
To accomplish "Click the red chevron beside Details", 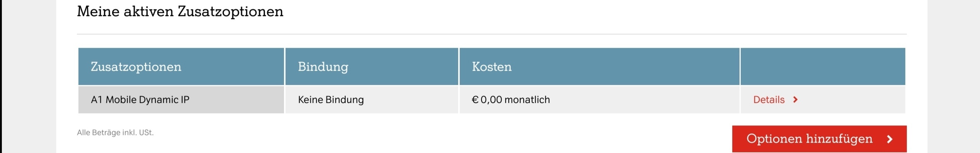I will click(795, 100).
